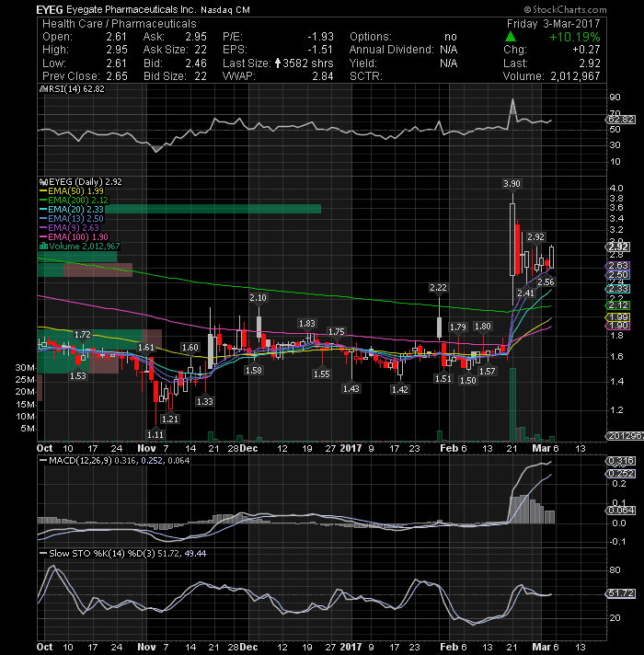Click the P/E value -1.93

pos(320,37)
